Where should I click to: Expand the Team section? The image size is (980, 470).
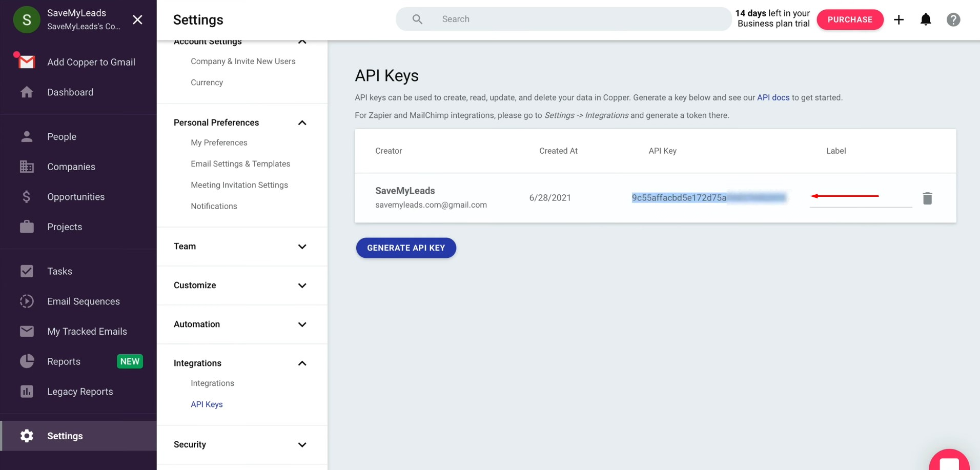[302, 247]
